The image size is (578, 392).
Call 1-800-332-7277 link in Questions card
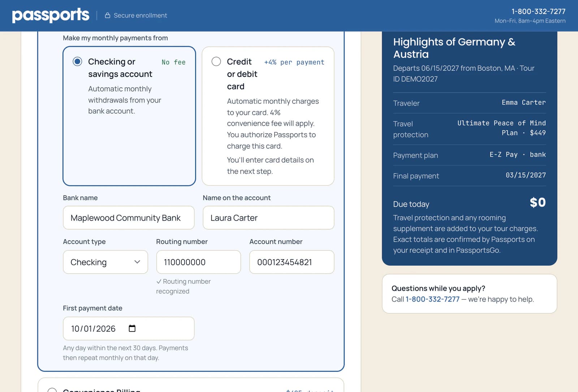click(x=432, y=299)
